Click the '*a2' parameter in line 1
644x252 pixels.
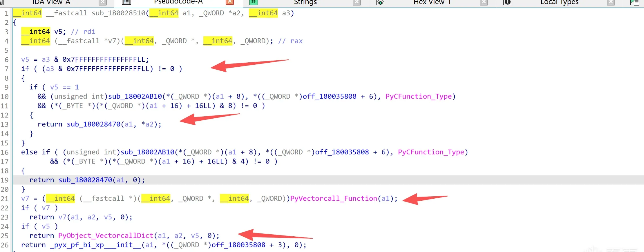234,13
